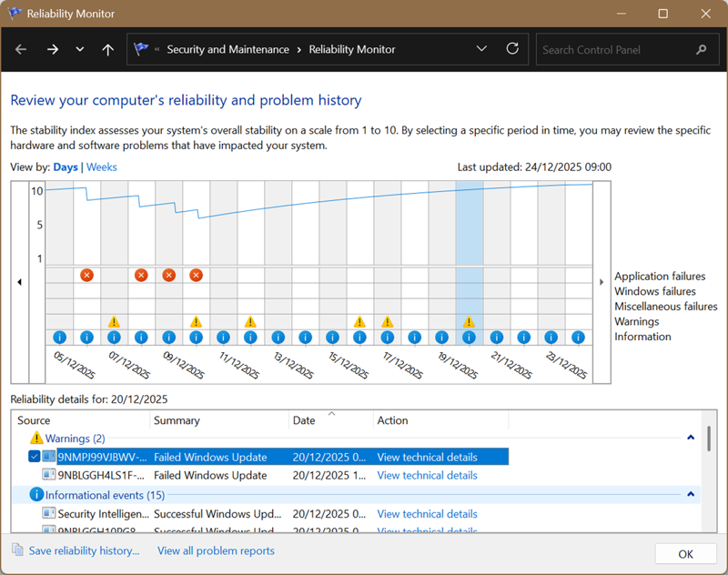The width and height of the screenshot is (728, 575).
Task: Click the back navigation arrow
Action: [x=21, y=49]
